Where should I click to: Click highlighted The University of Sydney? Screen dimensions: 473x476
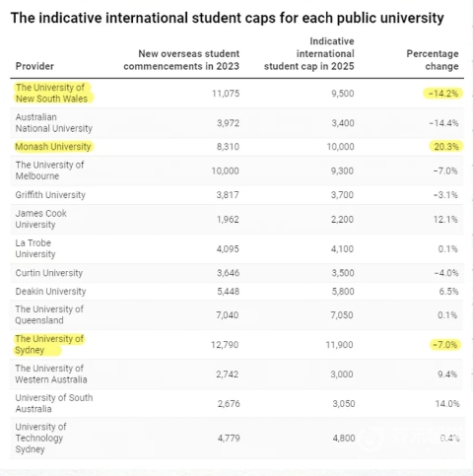(x=49, y=344)
